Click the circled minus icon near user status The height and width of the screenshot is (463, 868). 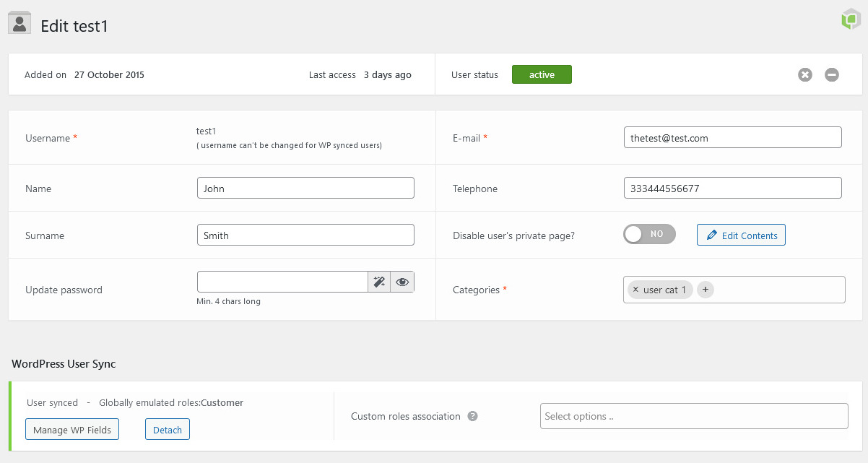click(x=832, y=74)
